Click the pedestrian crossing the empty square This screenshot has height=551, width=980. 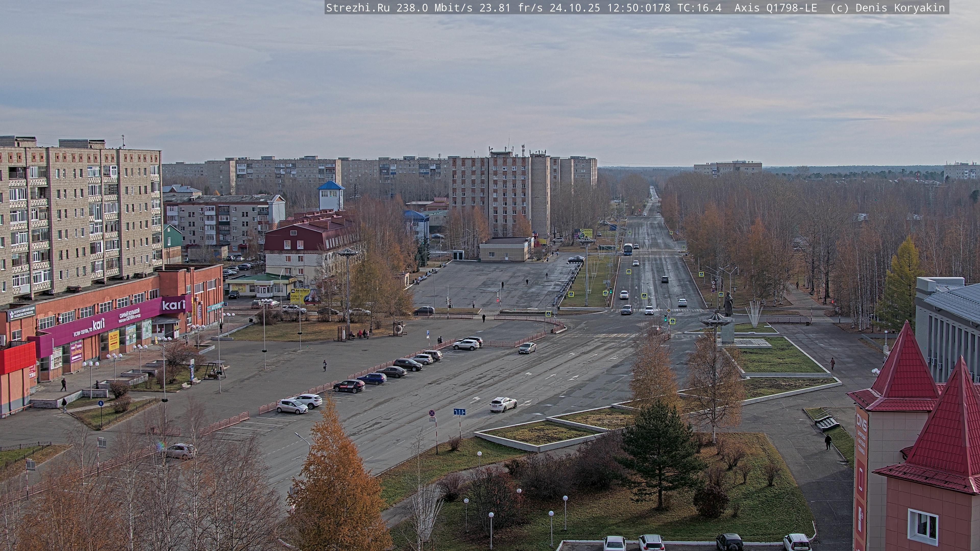[325, 366]
